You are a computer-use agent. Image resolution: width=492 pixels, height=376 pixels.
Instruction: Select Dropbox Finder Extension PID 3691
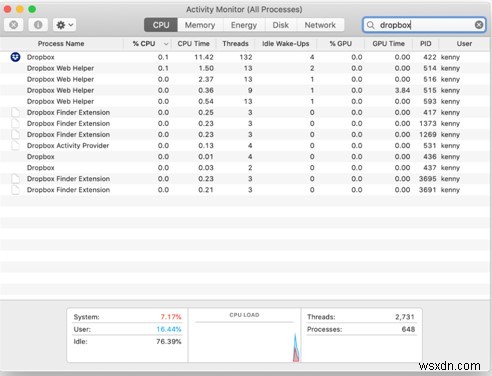tap(245, 190)
